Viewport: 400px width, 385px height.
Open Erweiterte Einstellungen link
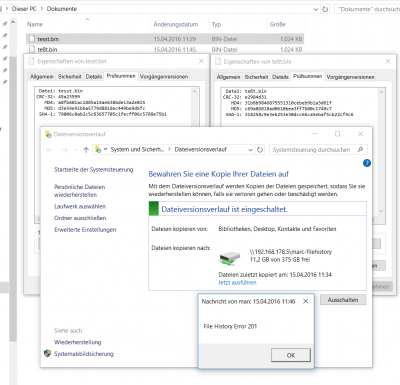(x=85, y=230)
